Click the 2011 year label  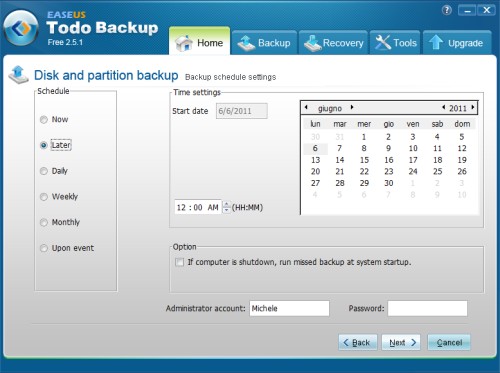458,108
